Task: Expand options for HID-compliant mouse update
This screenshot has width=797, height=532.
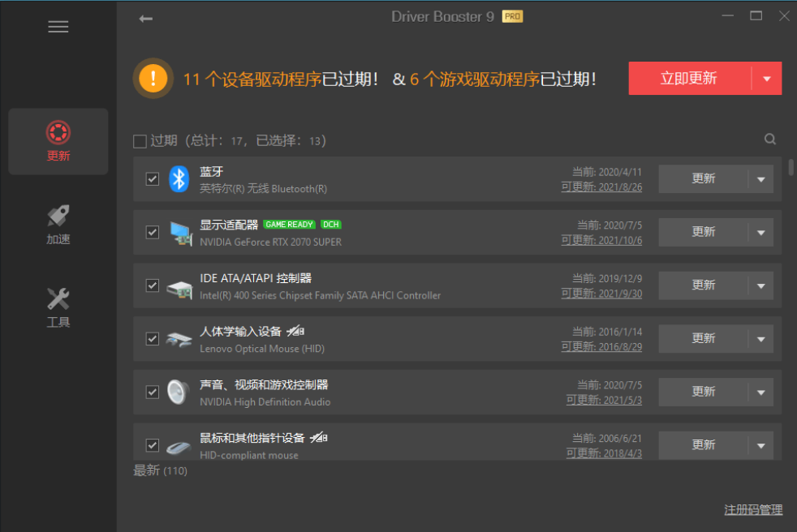Action: [761, 444]
